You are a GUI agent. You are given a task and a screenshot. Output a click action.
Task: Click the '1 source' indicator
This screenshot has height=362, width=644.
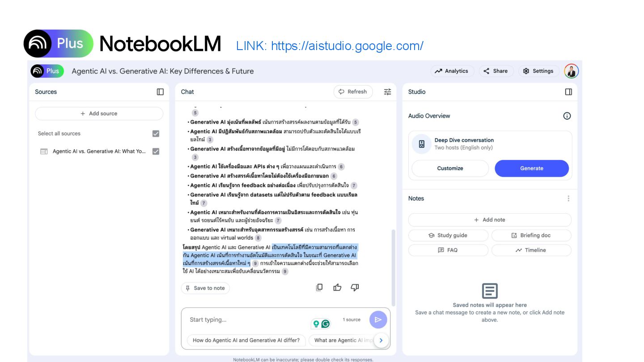click(x=352, y=320)
